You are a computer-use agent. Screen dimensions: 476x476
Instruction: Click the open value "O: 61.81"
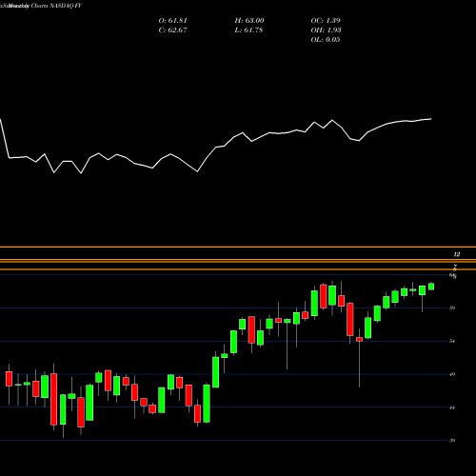click(172, 21)
